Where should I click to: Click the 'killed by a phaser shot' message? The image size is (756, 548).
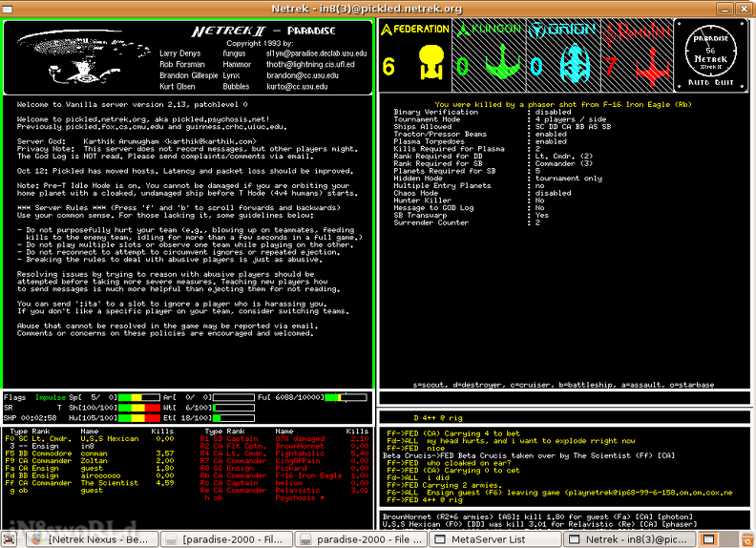click(562, 104)
